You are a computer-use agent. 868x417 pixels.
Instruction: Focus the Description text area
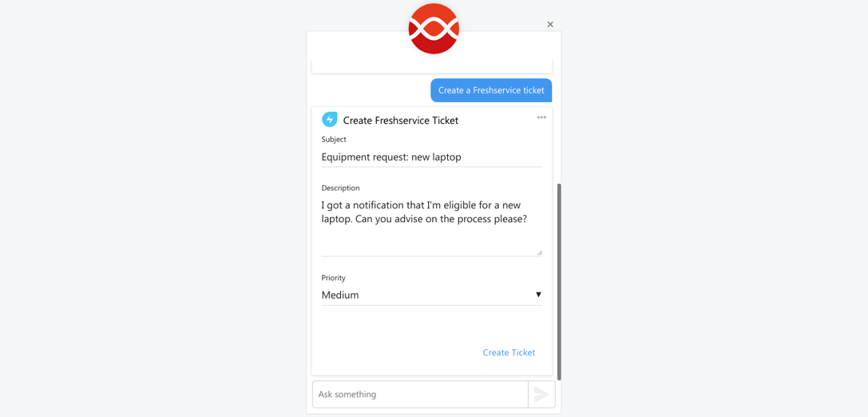pos(432,227)
